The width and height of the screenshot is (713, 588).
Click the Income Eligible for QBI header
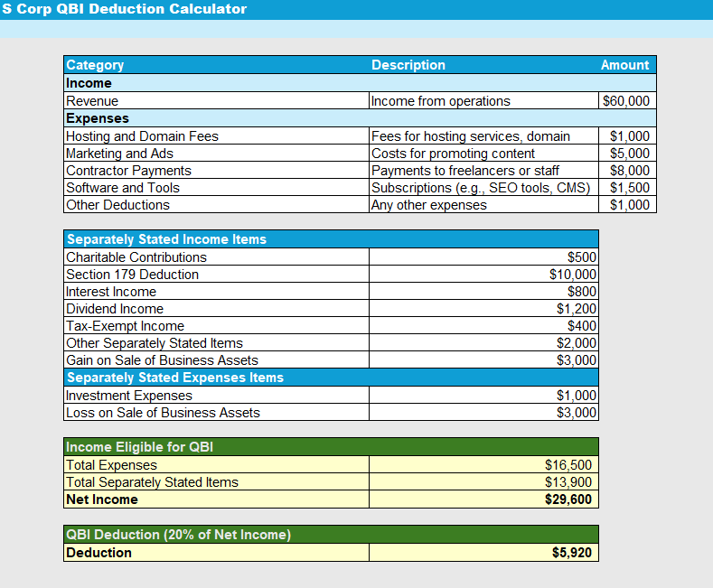tap(139, 447)
